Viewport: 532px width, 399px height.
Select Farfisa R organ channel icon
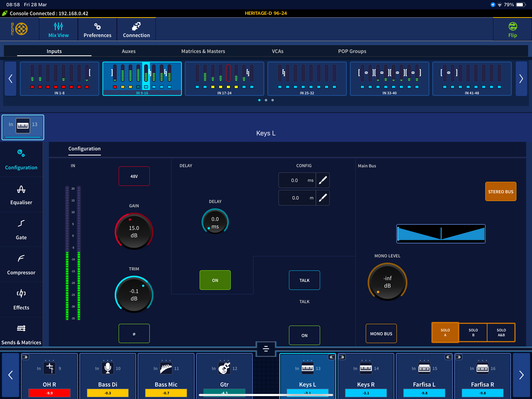click(x=483, y=368)
